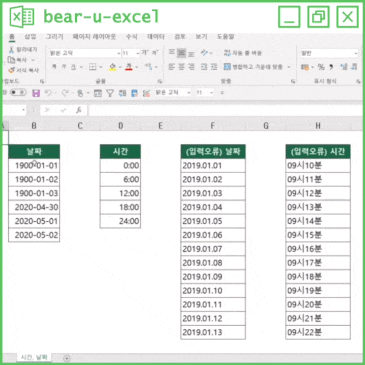Select the green 날짜 header cell
This screenshot has width=365, height=365.
(34, 152)
